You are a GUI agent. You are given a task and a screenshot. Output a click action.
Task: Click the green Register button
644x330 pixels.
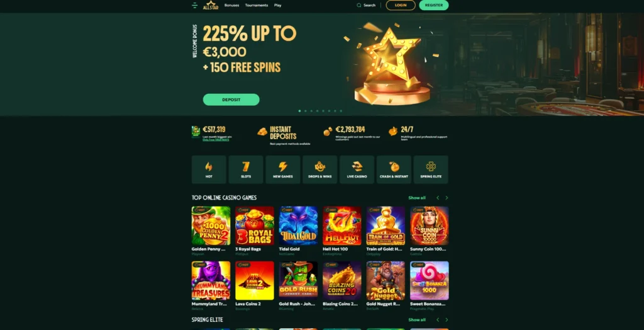434,5
